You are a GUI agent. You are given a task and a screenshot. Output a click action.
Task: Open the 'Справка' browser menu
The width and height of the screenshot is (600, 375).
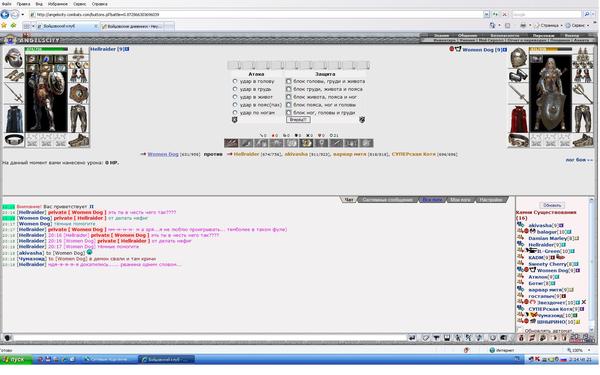99,4
